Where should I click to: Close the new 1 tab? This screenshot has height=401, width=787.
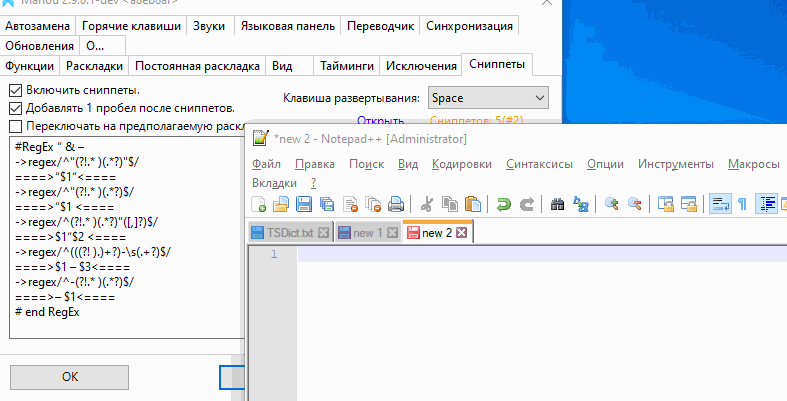[x=392, y=233]
